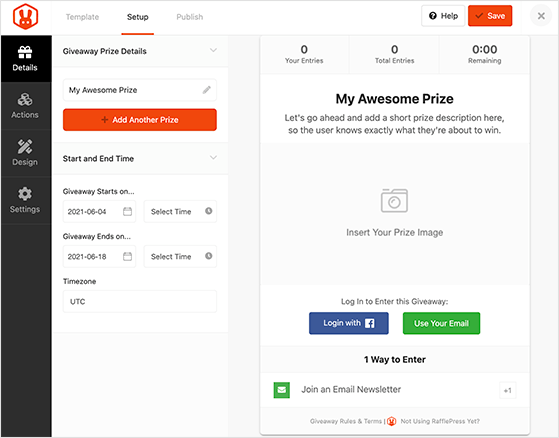This screenshot has height=438, width=559.
Task: Collapse the Giveaway Prize Details section
Action: click(213, 50)
